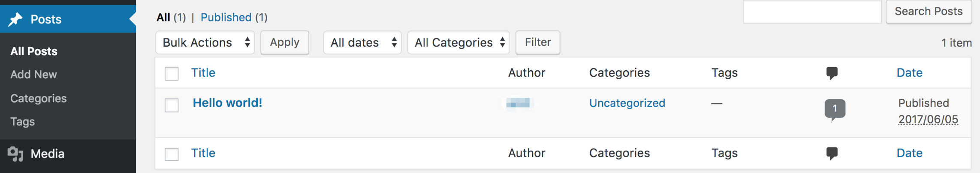Go to Add New in Posts submenu
The width and height of the screenshot is (980, 173).
tap(33, 75)
